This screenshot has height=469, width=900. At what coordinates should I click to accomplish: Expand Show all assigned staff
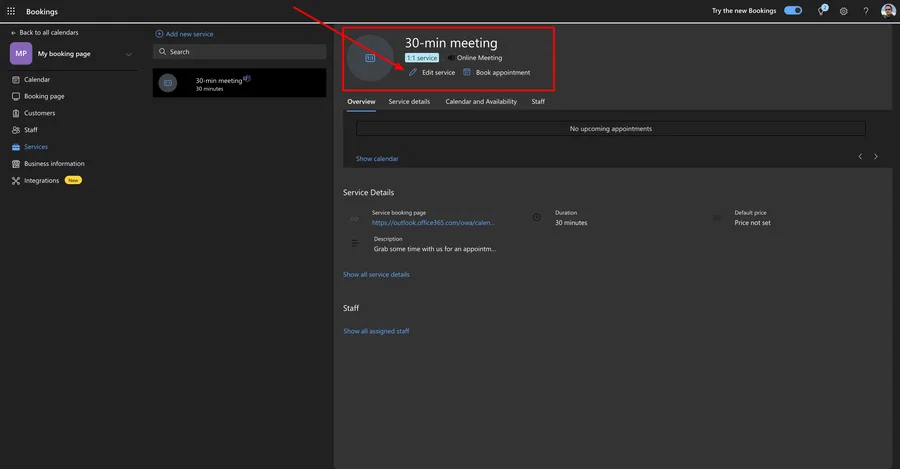[376, 331]
